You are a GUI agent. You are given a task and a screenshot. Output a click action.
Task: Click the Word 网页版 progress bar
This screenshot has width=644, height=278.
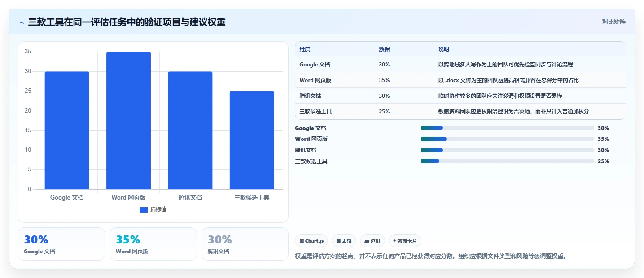point(507,139)
